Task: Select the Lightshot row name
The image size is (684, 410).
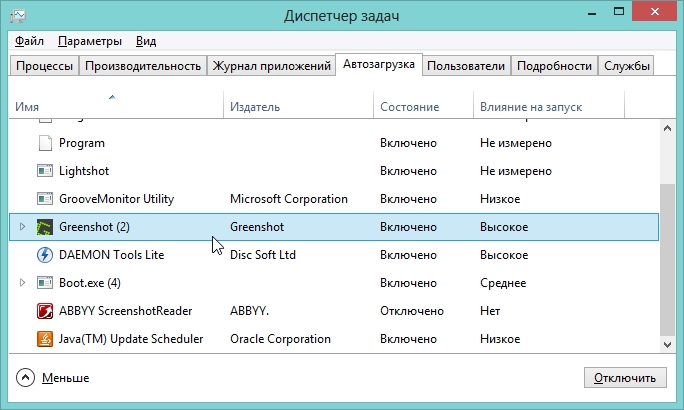Action: (x=84, y=171)
